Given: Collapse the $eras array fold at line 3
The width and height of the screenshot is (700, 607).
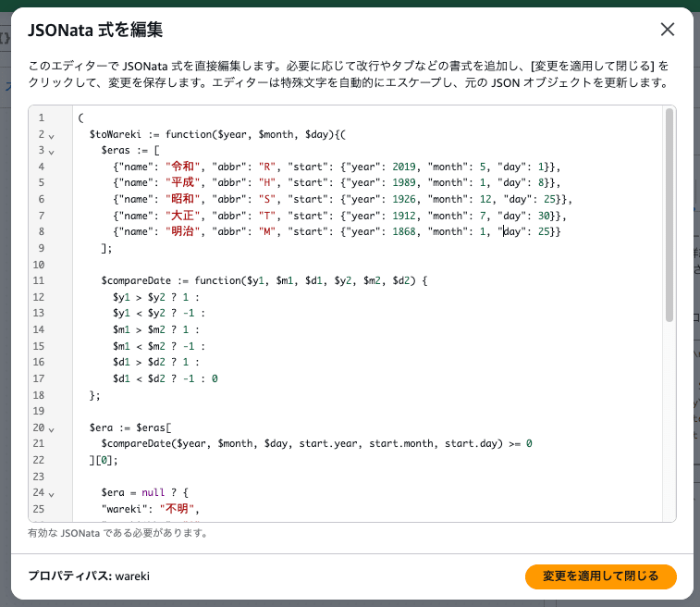Looking at the screenshot, I should click(52, 152).
